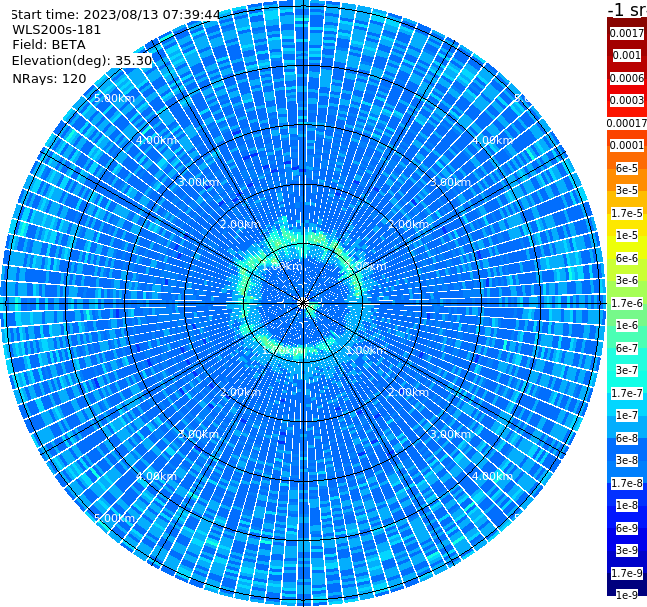Click the Field: BETA label
647x607 pixels.
click(x=49, y=45)
